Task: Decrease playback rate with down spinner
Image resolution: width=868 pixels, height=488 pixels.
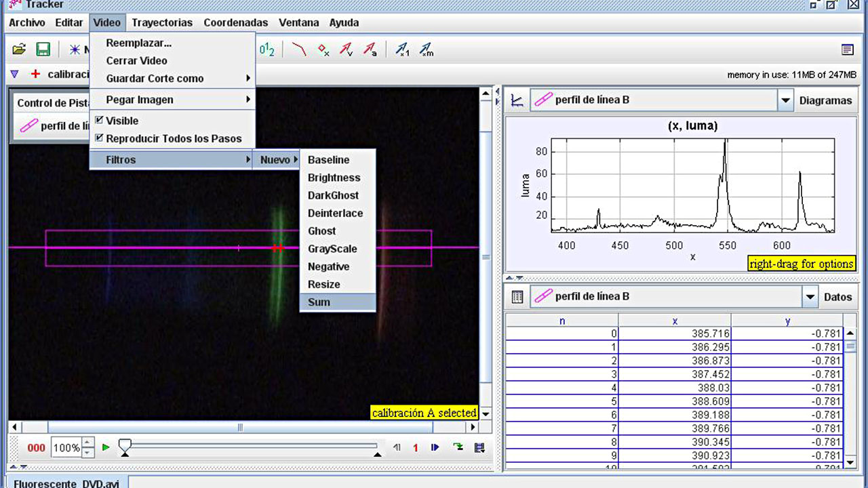Action: (x=88, y=453)
